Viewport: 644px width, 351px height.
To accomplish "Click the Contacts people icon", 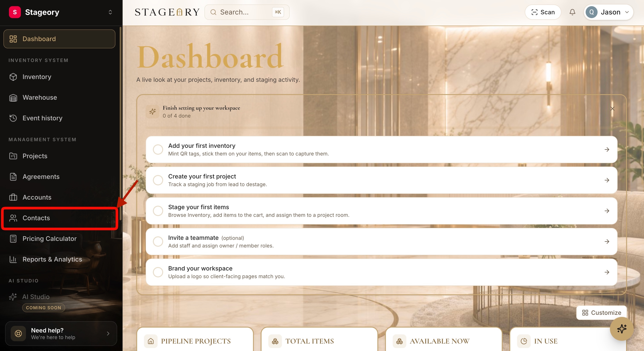I will (13, 218).
